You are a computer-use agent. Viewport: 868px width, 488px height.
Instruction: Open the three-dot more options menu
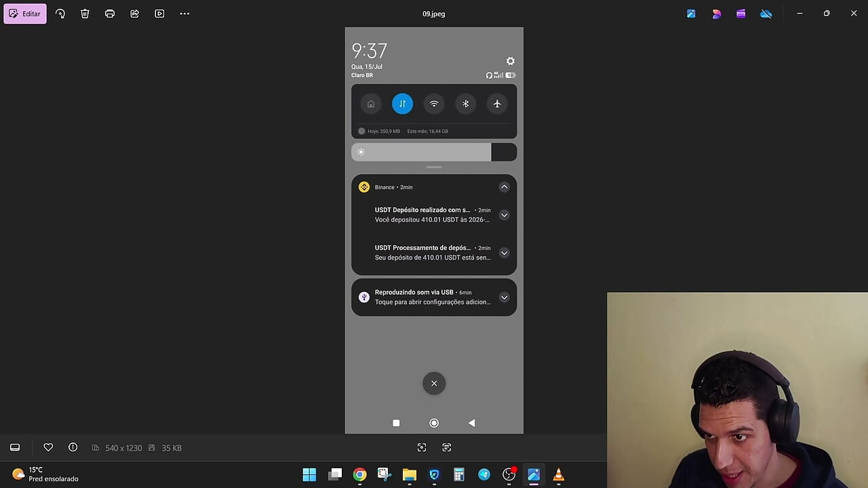pos(184,14)
